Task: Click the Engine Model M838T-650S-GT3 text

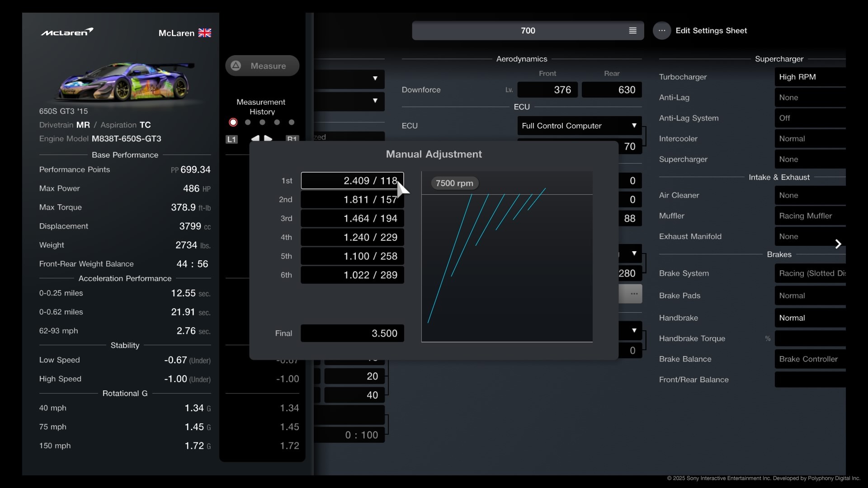Action: [100, 139]
